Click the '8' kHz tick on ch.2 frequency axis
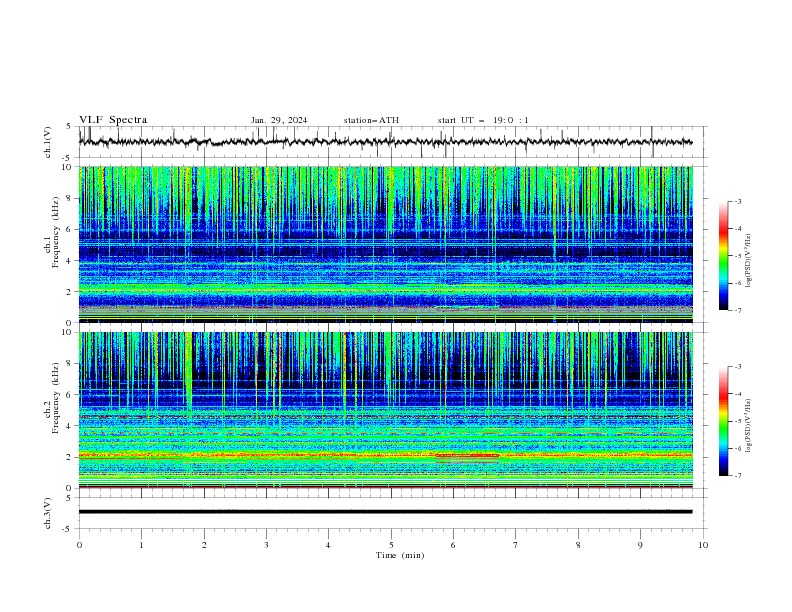The width and height of the screenshot is (792, 612). tap(71, 364)
